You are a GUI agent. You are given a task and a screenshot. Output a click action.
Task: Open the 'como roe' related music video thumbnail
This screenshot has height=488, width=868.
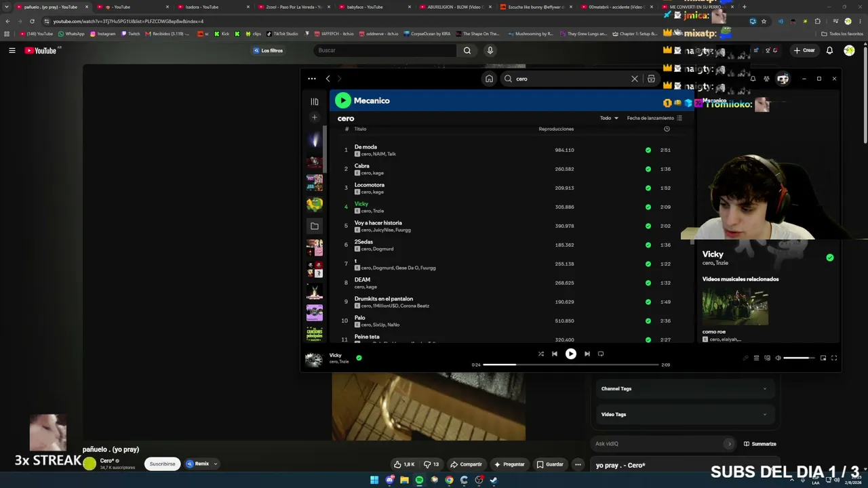(735, 306)
